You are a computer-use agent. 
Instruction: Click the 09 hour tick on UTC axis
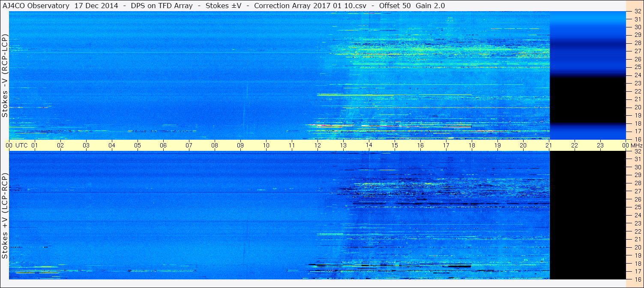pos(240,145)
